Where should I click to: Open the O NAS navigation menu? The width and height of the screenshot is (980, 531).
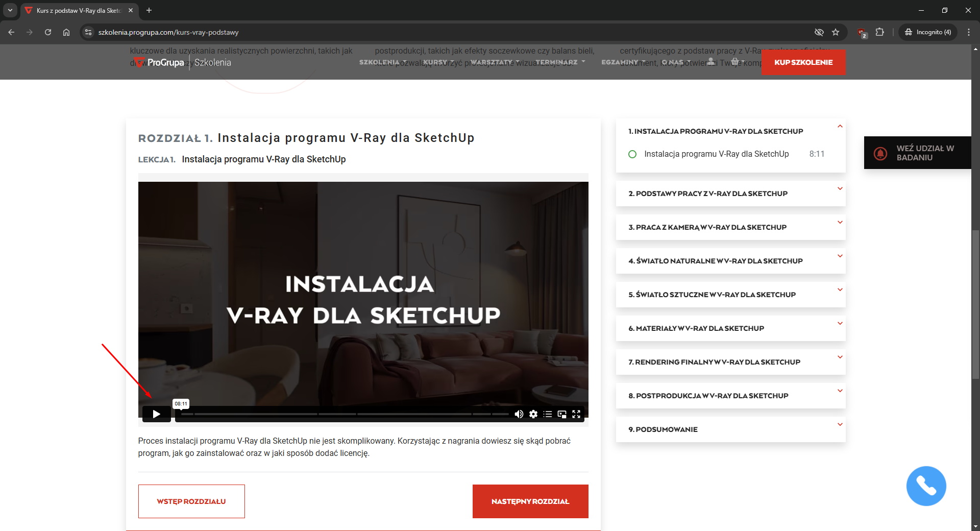click(676, 62)
